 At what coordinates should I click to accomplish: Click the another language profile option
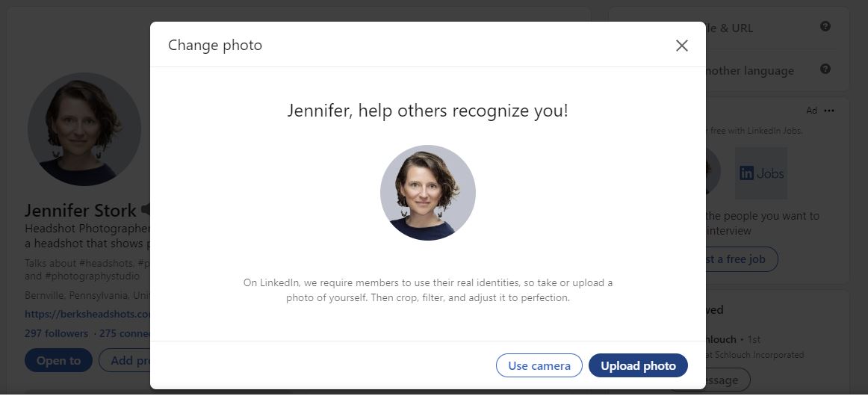(x=748, y=71)
